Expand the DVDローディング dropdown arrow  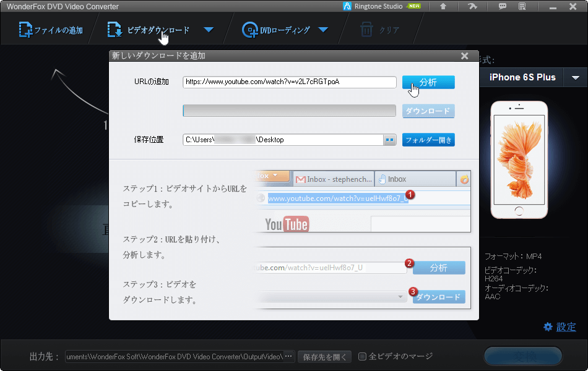pos(323,30)
